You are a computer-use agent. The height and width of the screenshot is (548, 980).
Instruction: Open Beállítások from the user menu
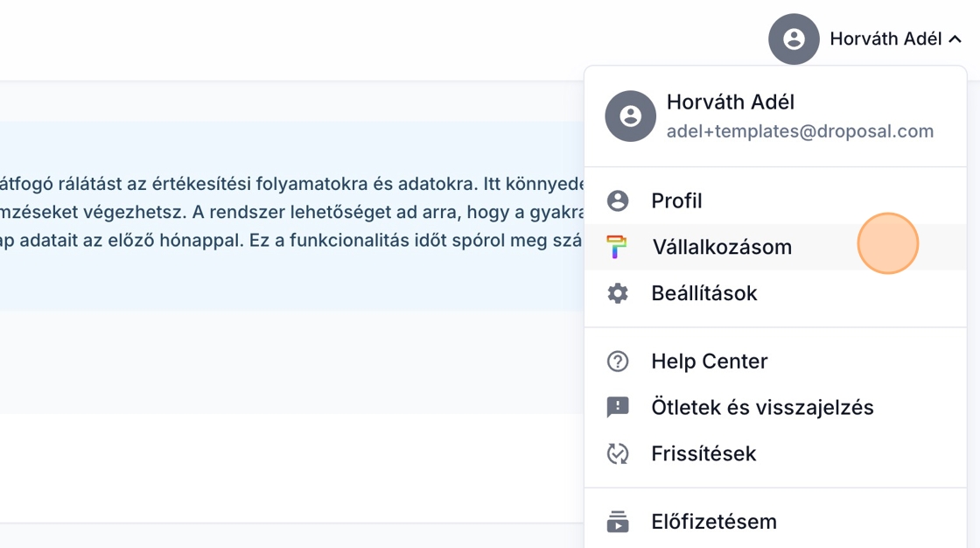(x=703, y=293)
